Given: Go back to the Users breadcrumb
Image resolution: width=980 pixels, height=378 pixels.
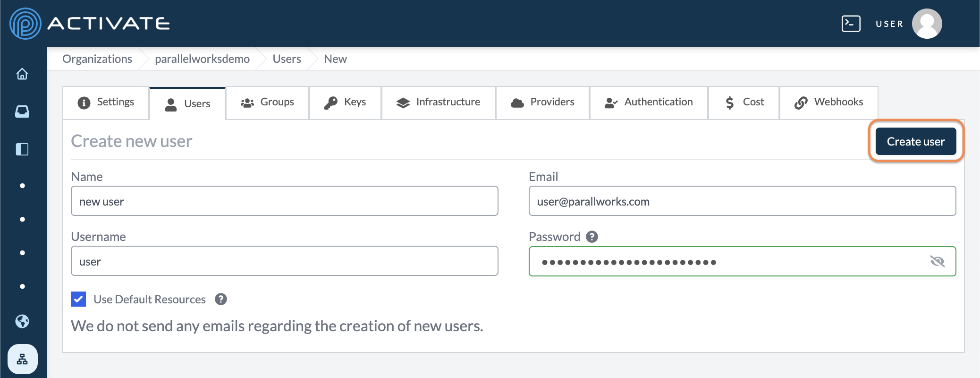Looking at the screenshot, I should (x=287, y=59).
